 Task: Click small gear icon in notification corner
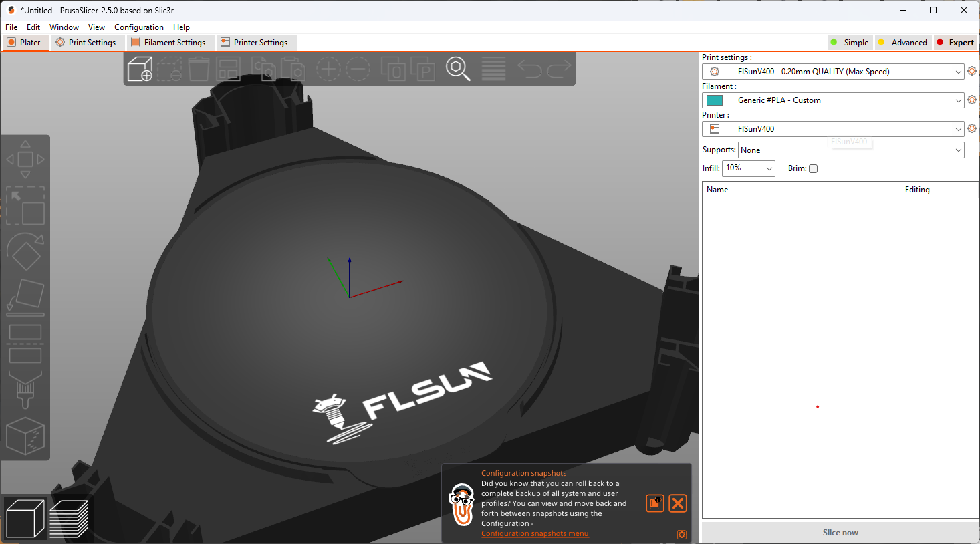click(682, 535)
